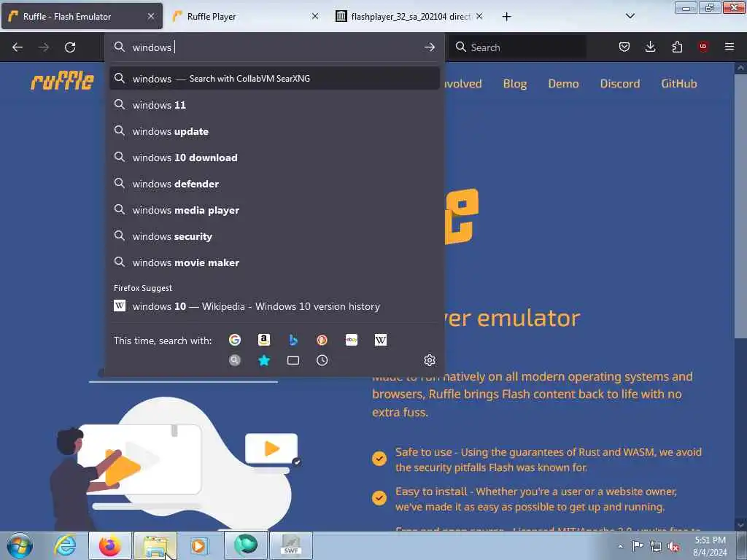Search this time with Amazon

tap(264, 340)
